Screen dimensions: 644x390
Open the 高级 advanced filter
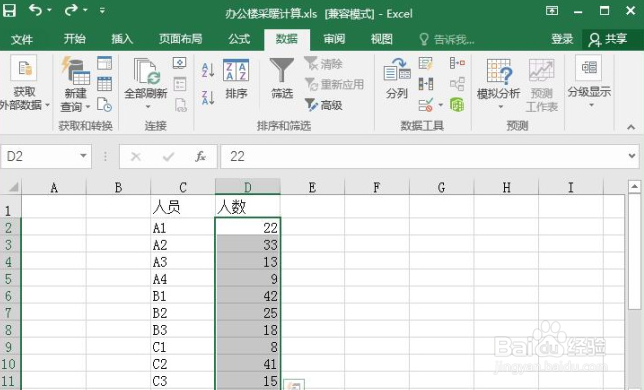[x=324, y=105]
